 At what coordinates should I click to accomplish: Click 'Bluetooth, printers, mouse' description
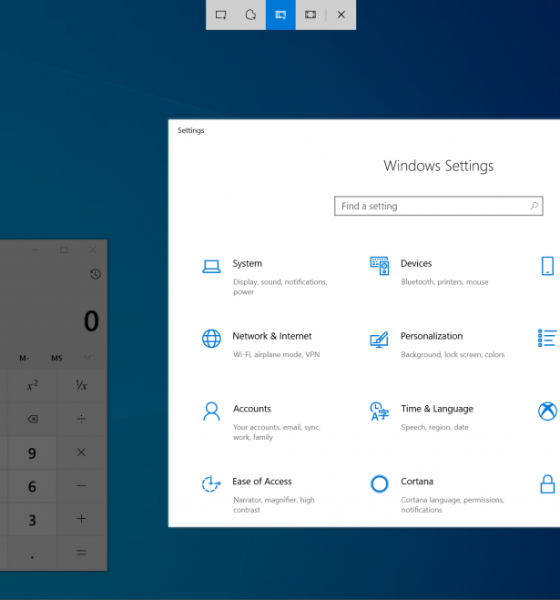click(444, 282)
